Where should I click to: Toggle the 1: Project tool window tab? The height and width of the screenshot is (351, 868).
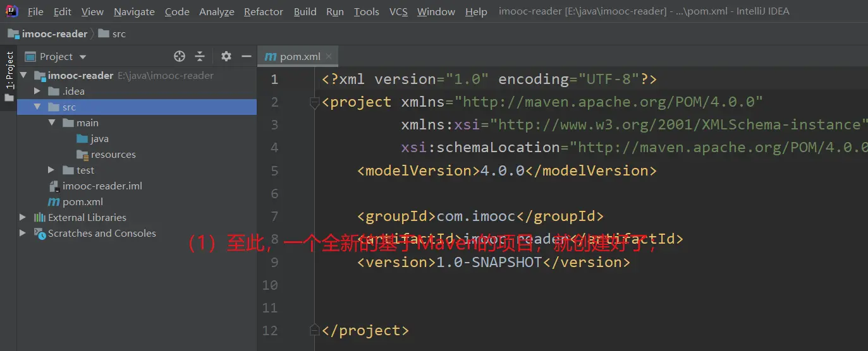[9, 69]
